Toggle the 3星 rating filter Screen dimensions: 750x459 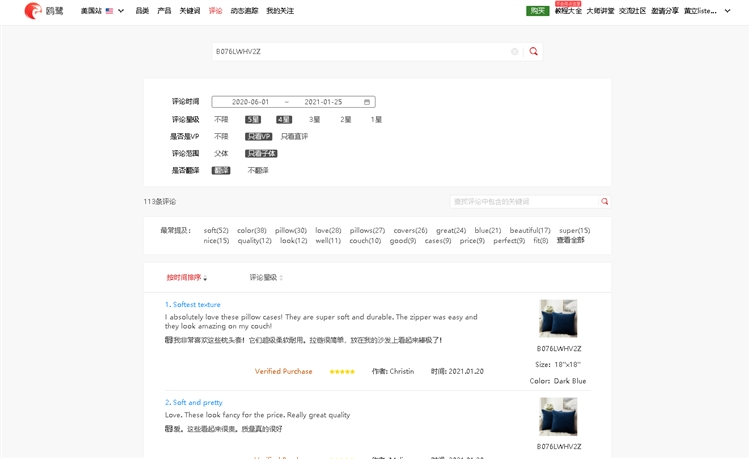(x=314, y=120)
